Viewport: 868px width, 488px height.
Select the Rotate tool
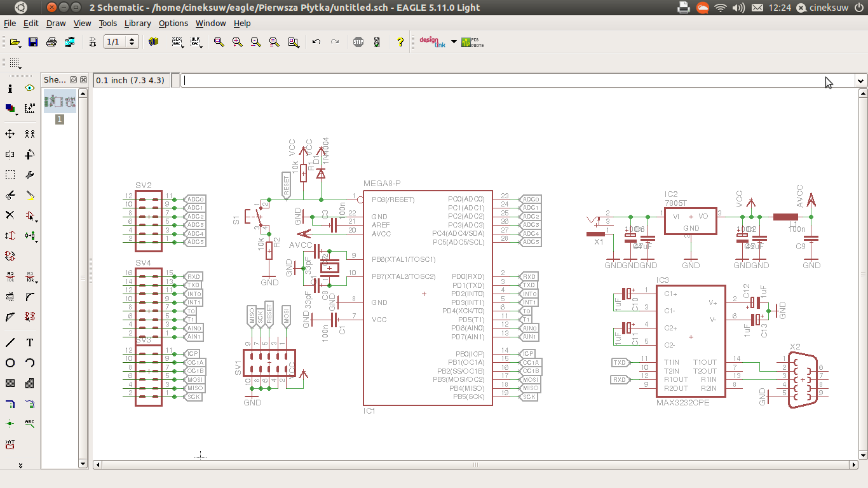point(30,154)
